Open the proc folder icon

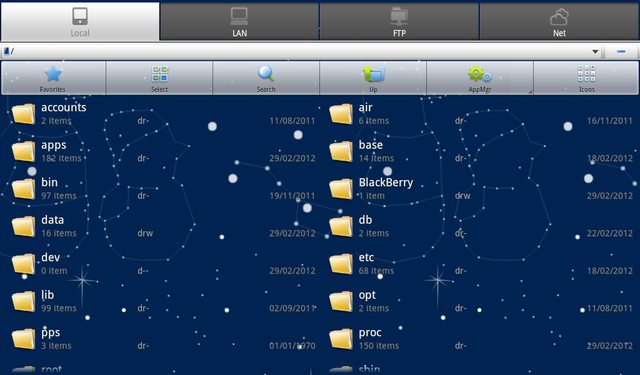[341, 339]
